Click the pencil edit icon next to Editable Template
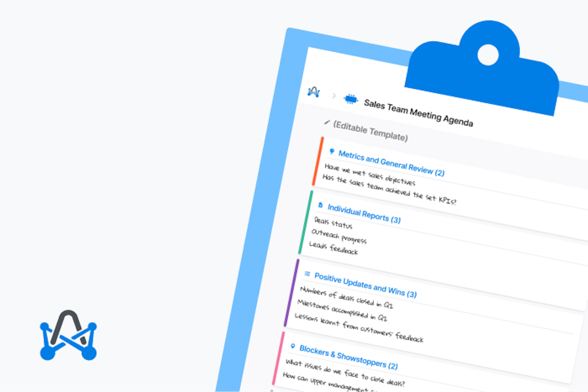 click(x=327, y=122)
